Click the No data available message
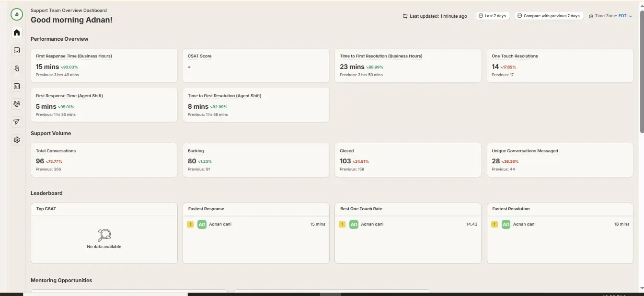Screen dimensions: 644x296 click(x=104, y=247)
